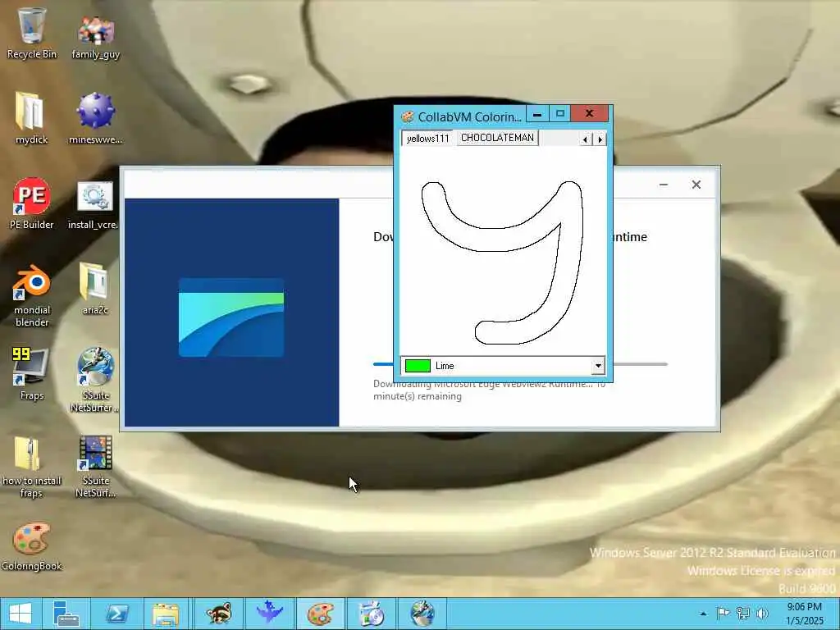Open the Recycle Bin desktop icon
The height and width of the screenshot is (630, 840).
coord(32,33)
